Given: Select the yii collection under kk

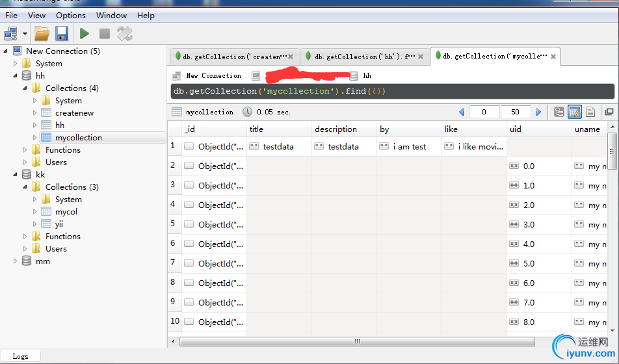Looking at the screenshot, I should point(59,224).
